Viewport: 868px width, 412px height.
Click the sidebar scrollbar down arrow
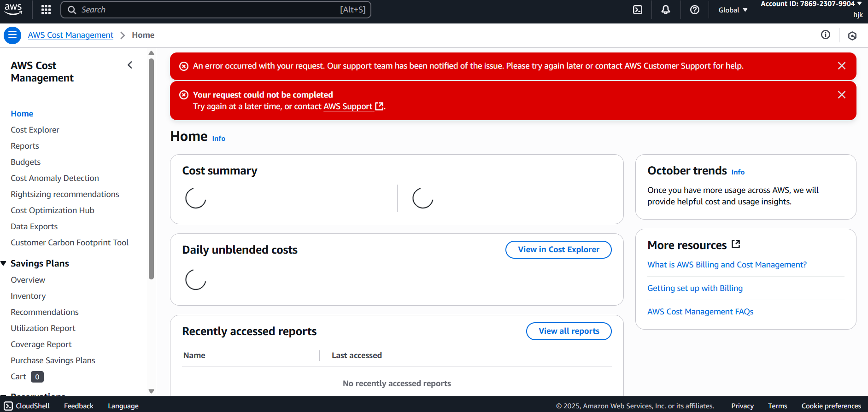coord(151,391)
